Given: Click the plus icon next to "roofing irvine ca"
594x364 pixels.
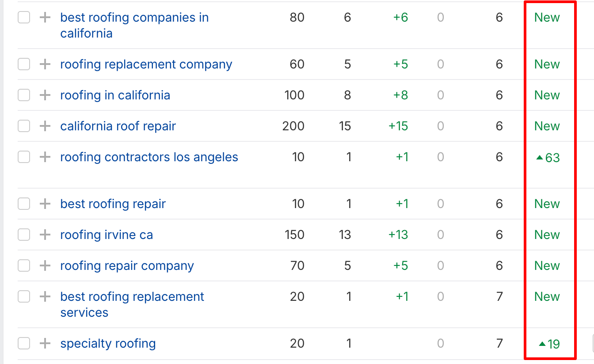Looking at the screenshot, I should pyautogui.click(x=45, y=235).
